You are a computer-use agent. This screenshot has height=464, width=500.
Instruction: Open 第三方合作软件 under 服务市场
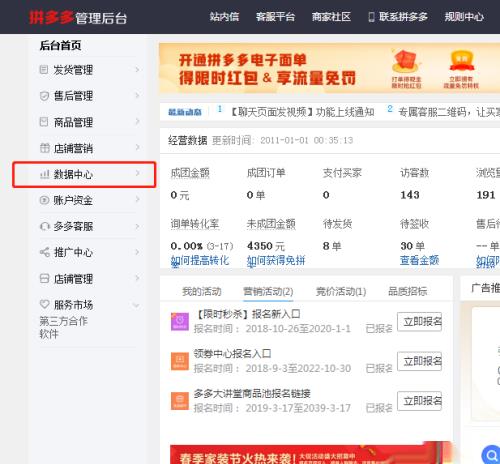pyautogui.click(x=63, y=327)
